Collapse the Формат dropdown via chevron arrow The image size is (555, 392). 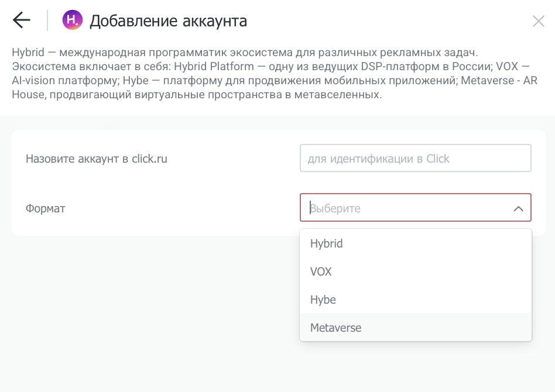(518, 208)
